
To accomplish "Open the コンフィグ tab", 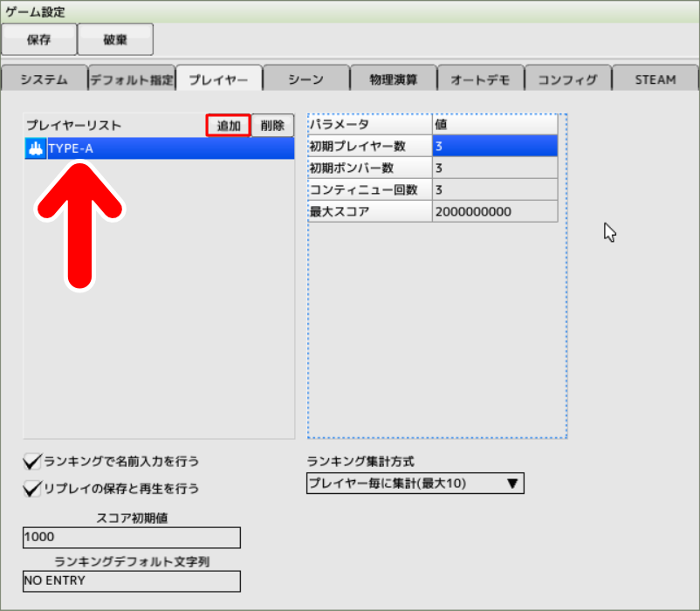I will coord(567,79).
